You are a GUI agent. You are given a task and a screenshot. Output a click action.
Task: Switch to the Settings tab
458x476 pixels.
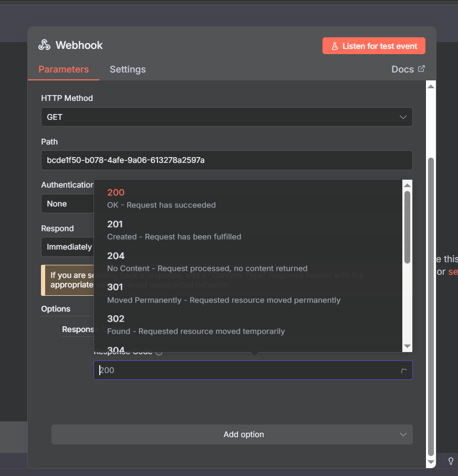coord(128,69)
